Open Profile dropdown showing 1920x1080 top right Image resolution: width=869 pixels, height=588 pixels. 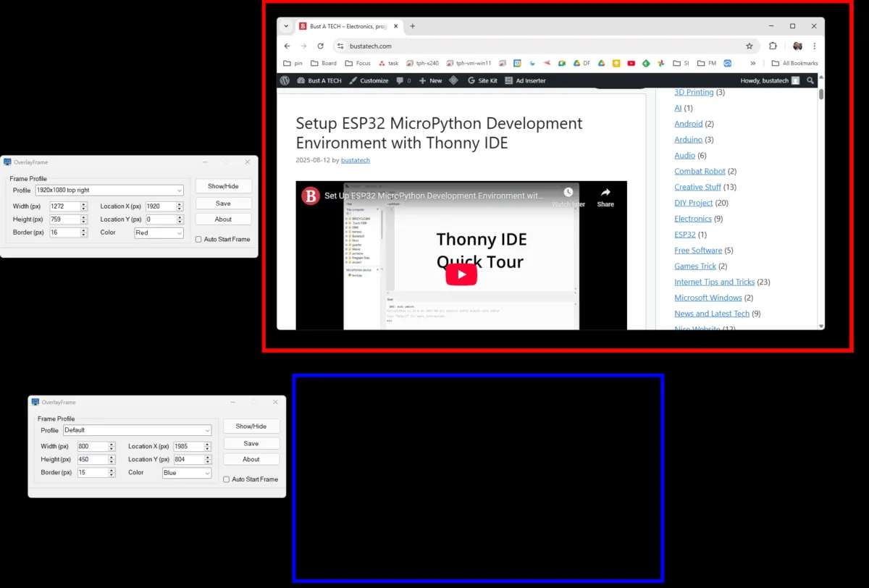point(109,190)
